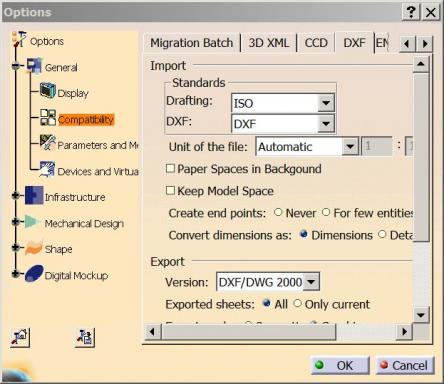Enable Paper Spaces in Background checkbox
This screenshot has height=384, width=444.
pos(170,168)
